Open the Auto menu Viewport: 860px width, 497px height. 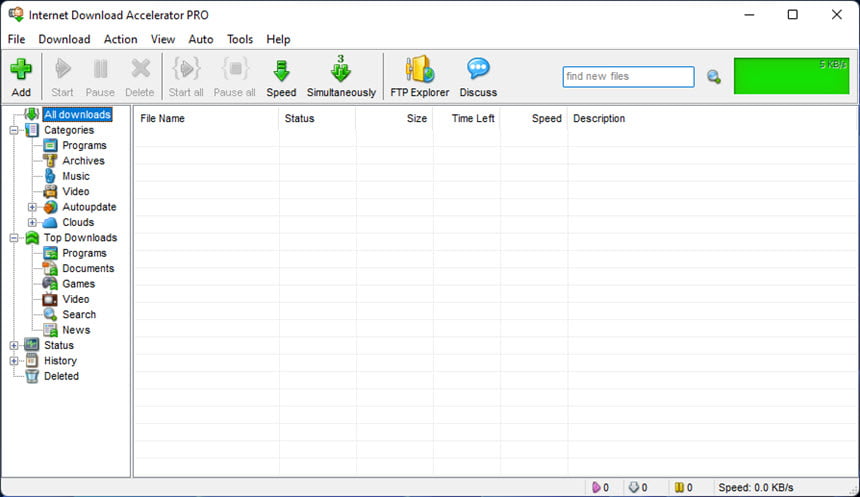(201, 39)
